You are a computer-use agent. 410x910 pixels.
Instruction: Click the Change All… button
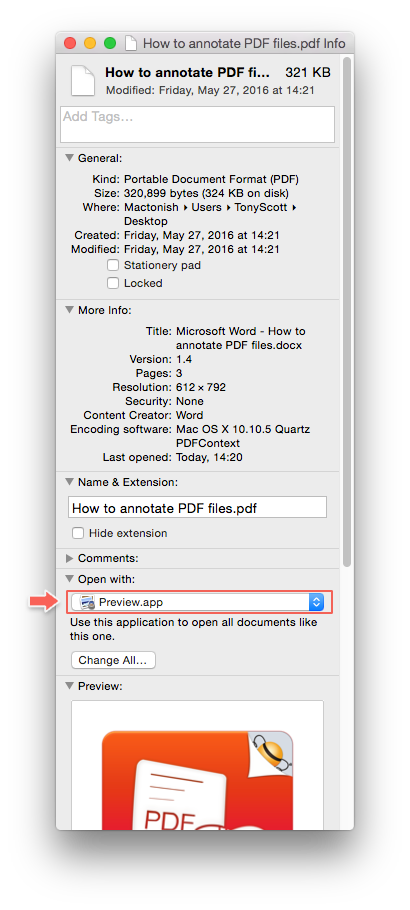coord(113,660)
